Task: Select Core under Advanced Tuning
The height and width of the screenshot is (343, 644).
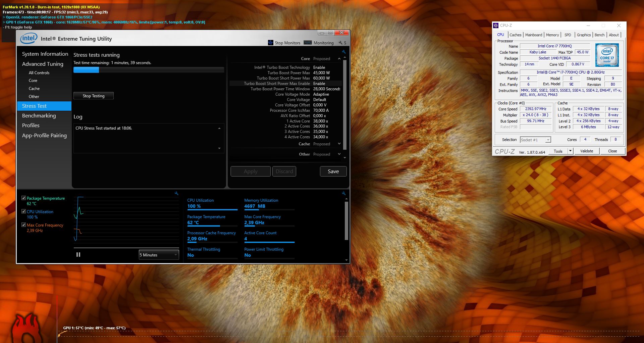Action: [33, 81]
